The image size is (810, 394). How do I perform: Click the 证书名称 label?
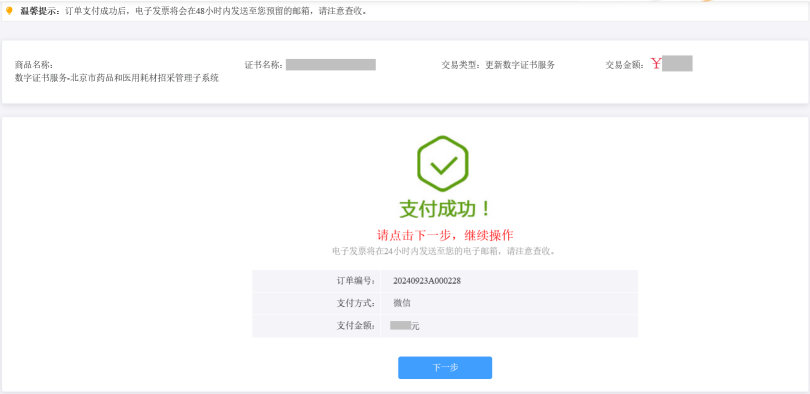click(263, 65)
